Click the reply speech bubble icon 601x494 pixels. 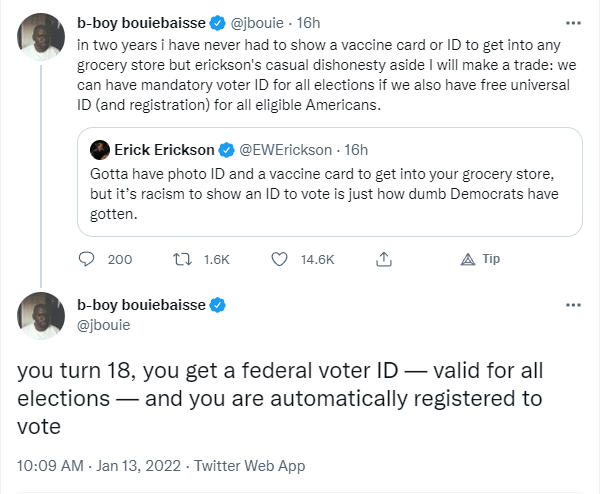86,259
